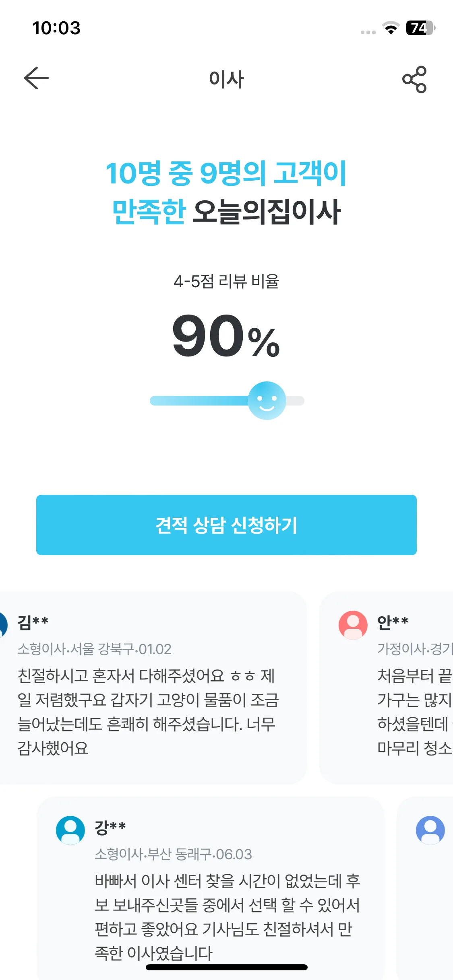The height and width of the screenshot is (980, 453).
Task: Open the 안** 가정이사 review card
Action: pos(387,688)
